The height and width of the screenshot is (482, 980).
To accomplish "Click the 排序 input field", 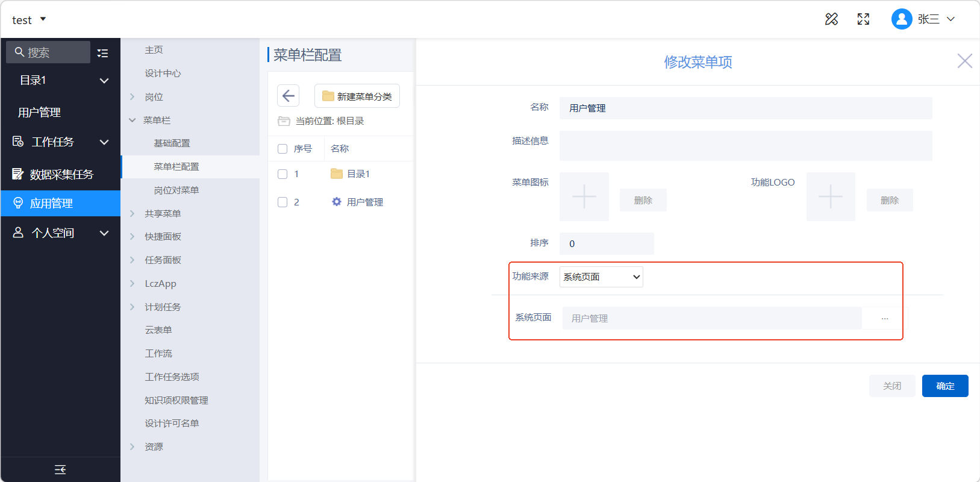I will (606, 244).
